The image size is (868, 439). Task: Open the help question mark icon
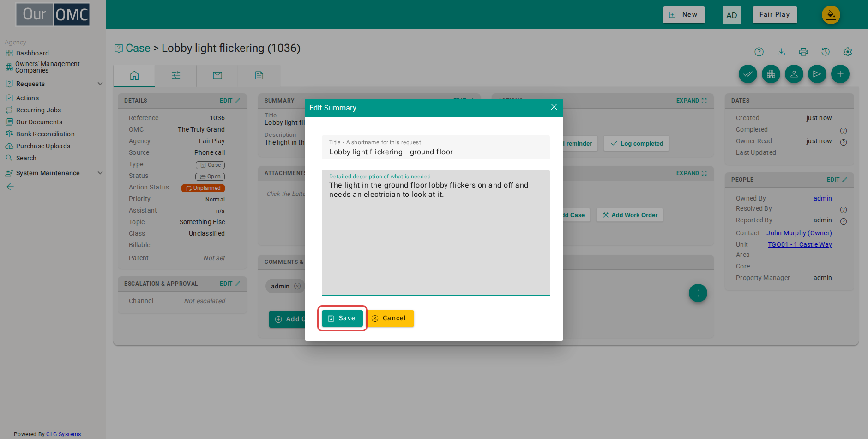759,52
